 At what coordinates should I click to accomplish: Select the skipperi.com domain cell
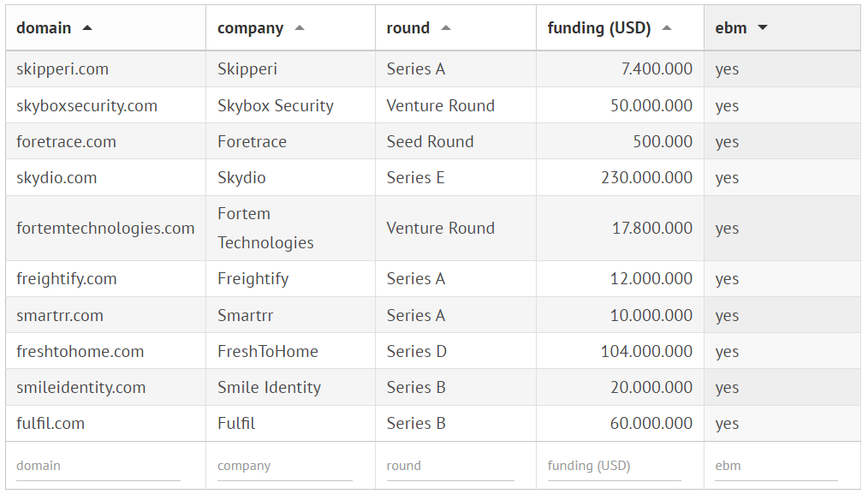coord(62,69)
